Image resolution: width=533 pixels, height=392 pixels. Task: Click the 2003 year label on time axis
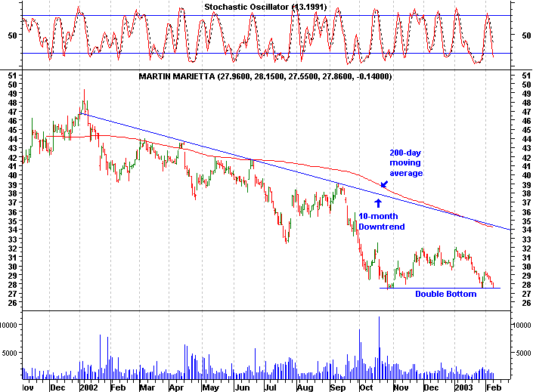coord(464,387)
